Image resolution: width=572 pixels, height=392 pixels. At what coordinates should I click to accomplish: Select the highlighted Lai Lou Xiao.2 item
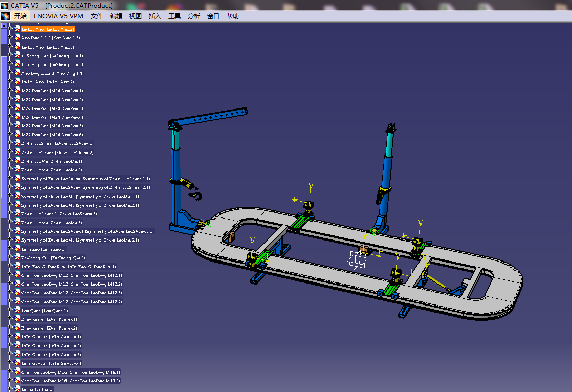coord(48,29)
